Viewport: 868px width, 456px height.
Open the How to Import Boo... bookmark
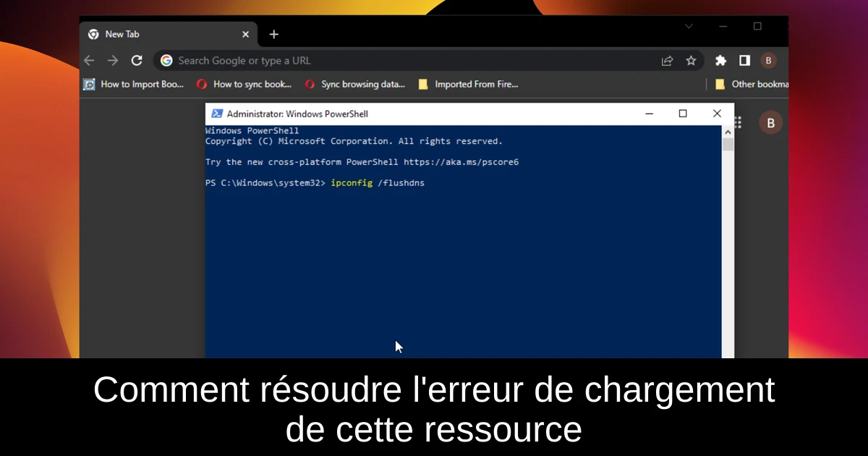(x=134, y=84)
